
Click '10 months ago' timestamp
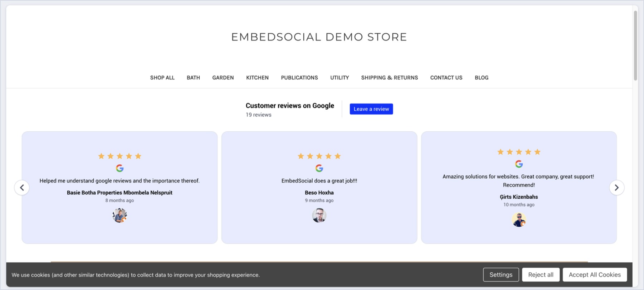519,205
